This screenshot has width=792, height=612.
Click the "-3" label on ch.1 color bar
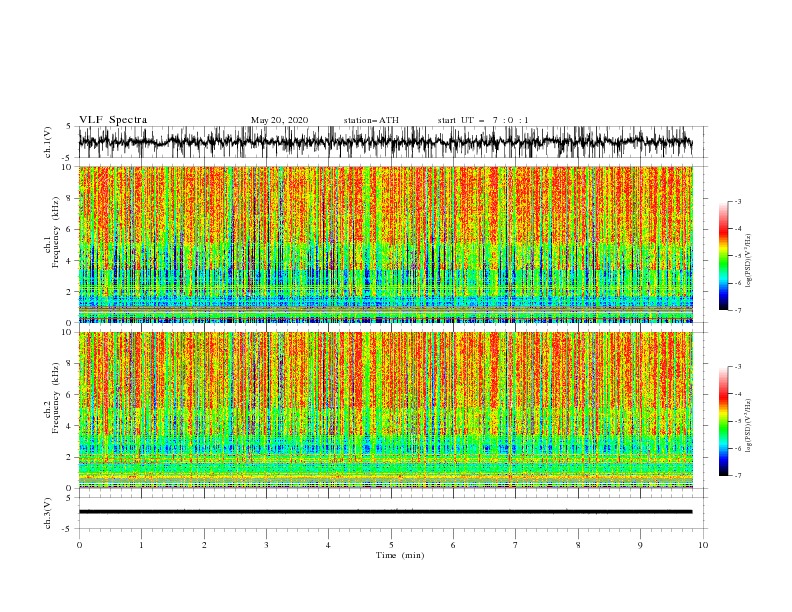[737, 201]
